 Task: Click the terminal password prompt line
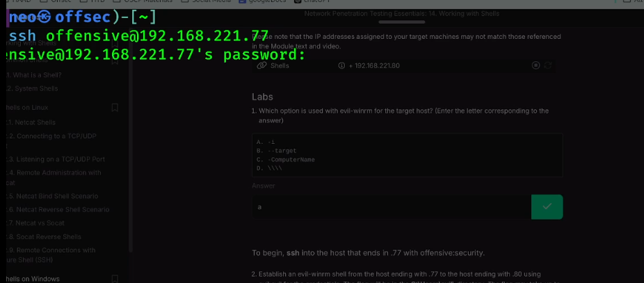pos(156,55)
